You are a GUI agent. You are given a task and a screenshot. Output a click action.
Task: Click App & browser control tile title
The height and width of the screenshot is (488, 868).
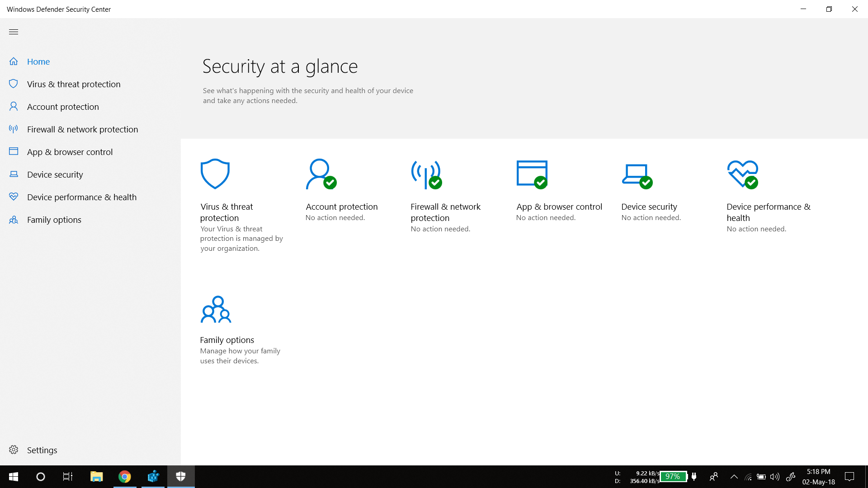559,206
